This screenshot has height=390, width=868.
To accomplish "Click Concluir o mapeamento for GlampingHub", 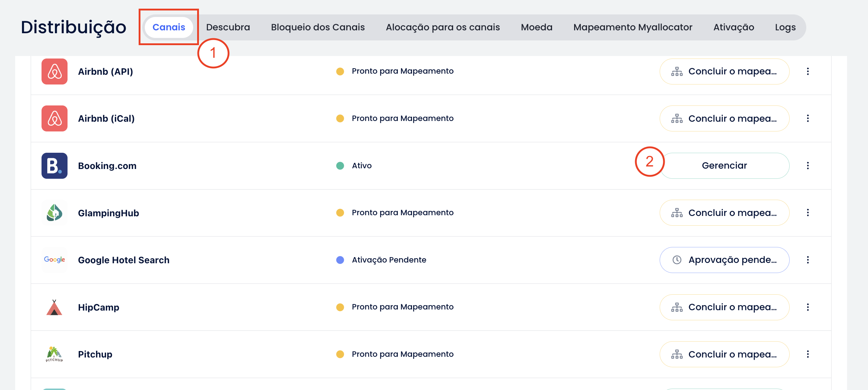I will [x=724, y=213].
